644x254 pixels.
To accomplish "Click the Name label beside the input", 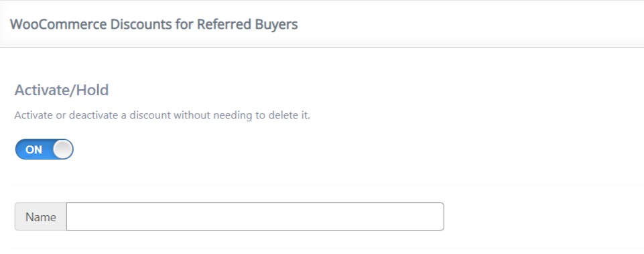I will (x=41, y=216).
